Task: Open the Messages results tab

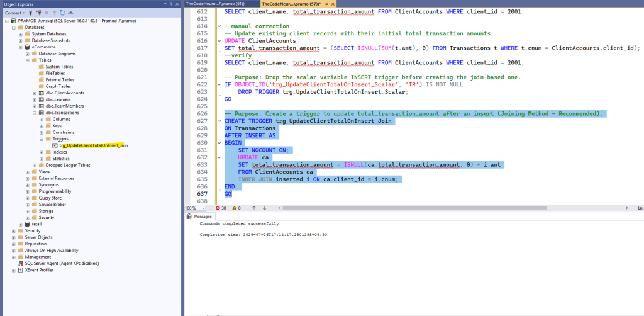Action: tap(199, 216)
